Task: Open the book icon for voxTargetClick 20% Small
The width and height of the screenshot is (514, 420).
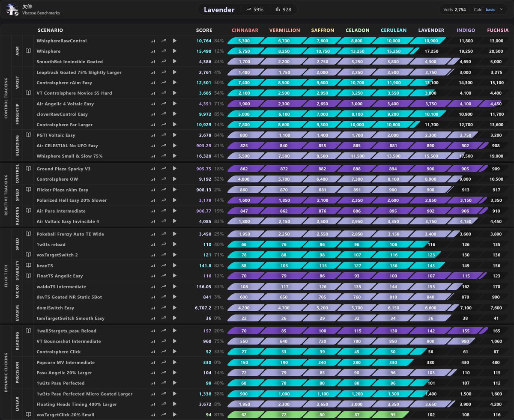Action: coord(28,415)
